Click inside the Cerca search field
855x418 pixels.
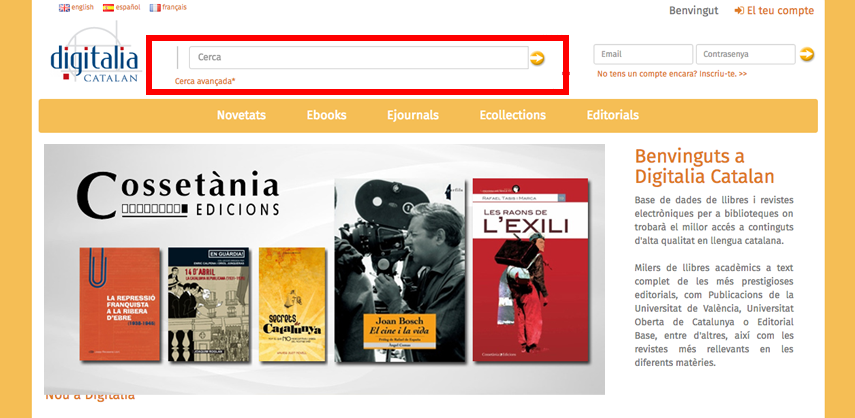pyautogui.click(x=359, y=57)
